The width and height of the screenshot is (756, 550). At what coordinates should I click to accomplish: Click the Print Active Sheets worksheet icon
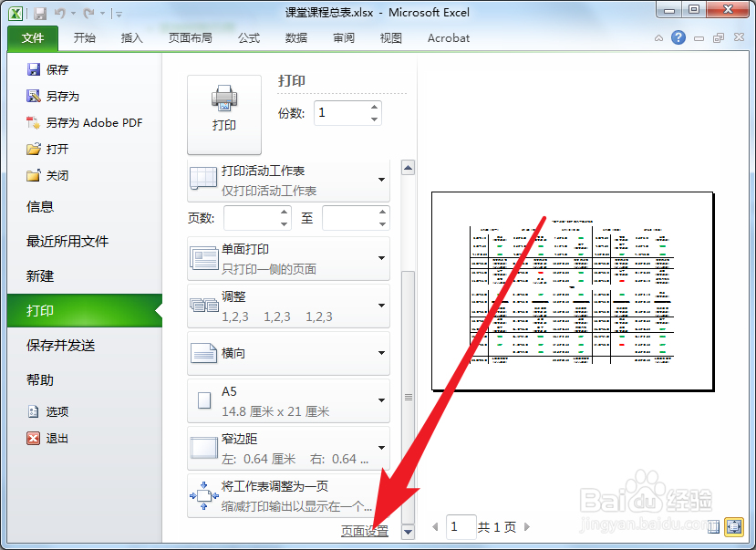point(203,179)
